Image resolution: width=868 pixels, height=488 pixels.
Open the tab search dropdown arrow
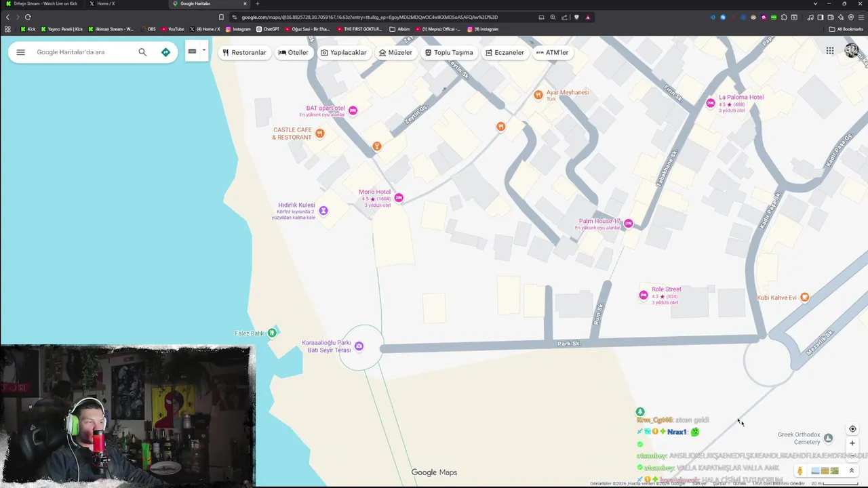point(815,3)
